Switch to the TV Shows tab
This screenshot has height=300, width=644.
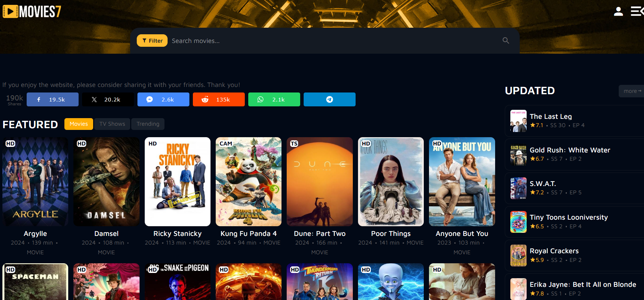112,124
